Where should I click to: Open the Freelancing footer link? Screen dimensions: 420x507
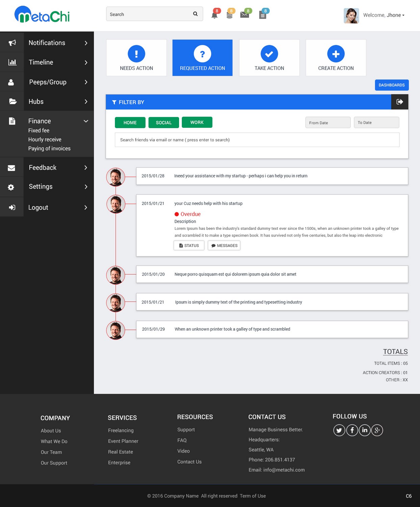click(121, 430)
